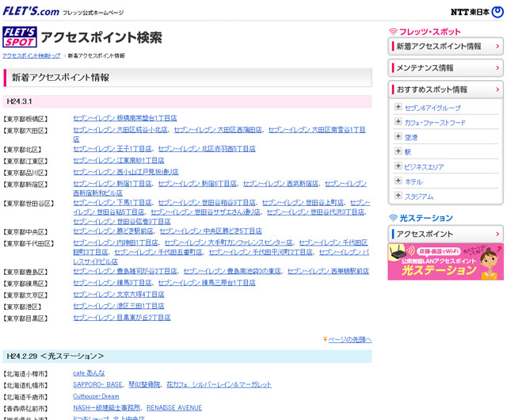
Task: Open the SAPPORO- BASE link
Action: coord(97,384)
